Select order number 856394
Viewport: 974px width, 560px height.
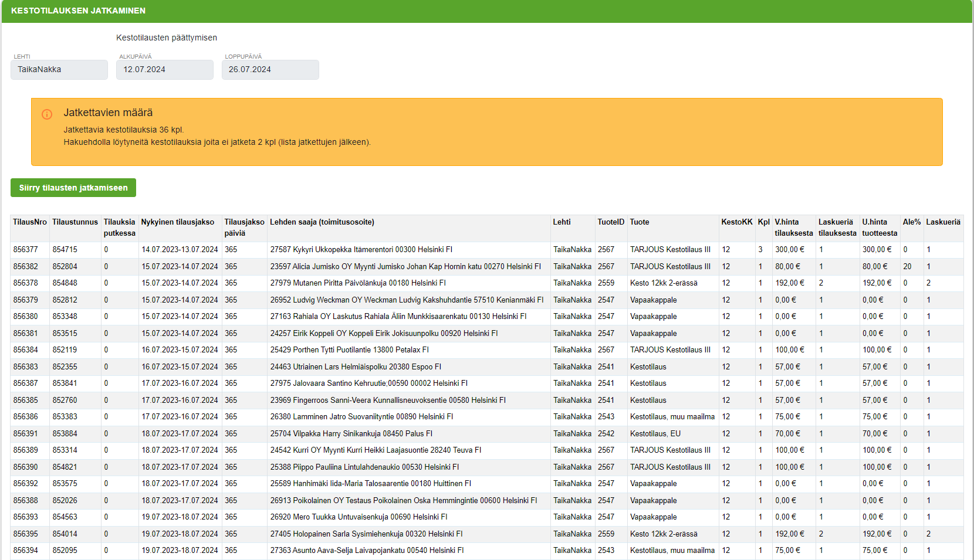[26, 551]
